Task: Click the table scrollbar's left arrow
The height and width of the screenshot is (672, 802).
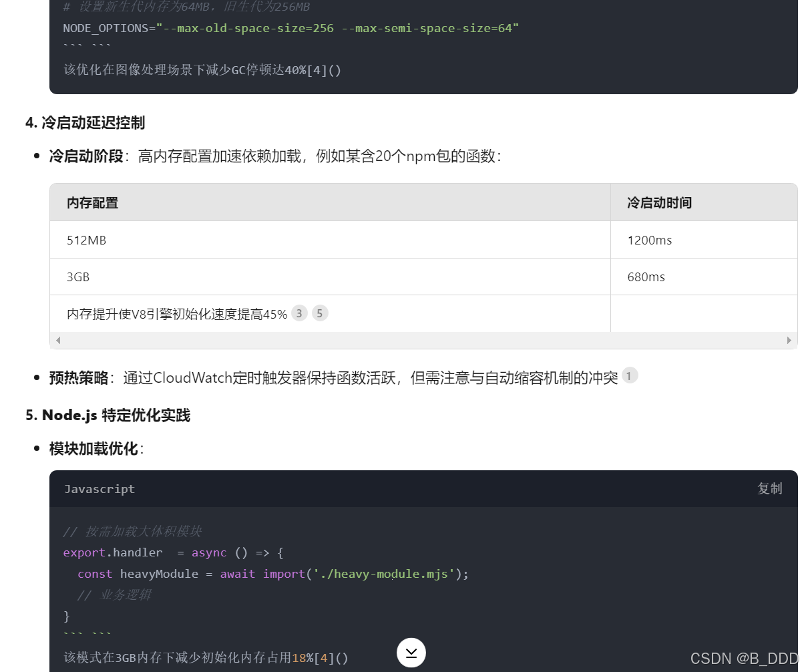Action: [x=58, y=340]
